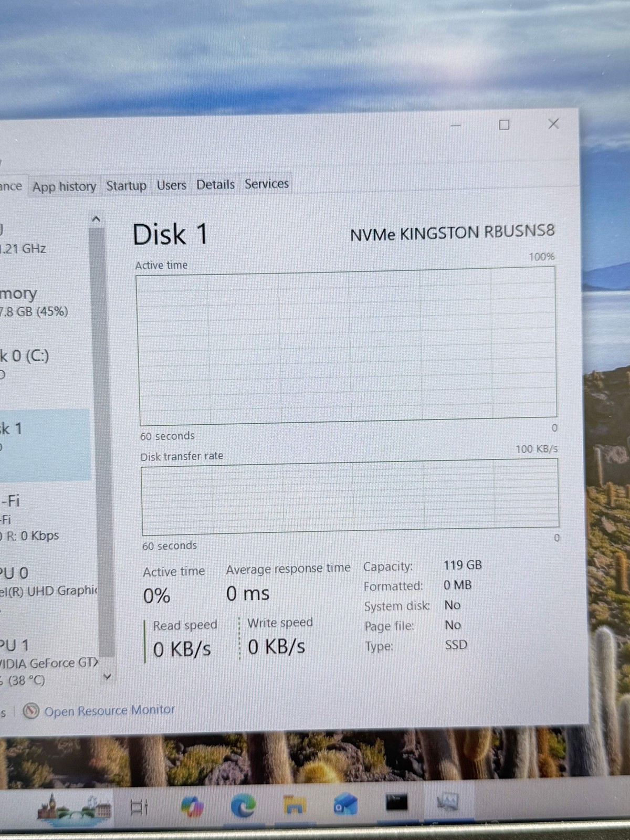Click the Disk 1 heading

(x=170, y=234)
